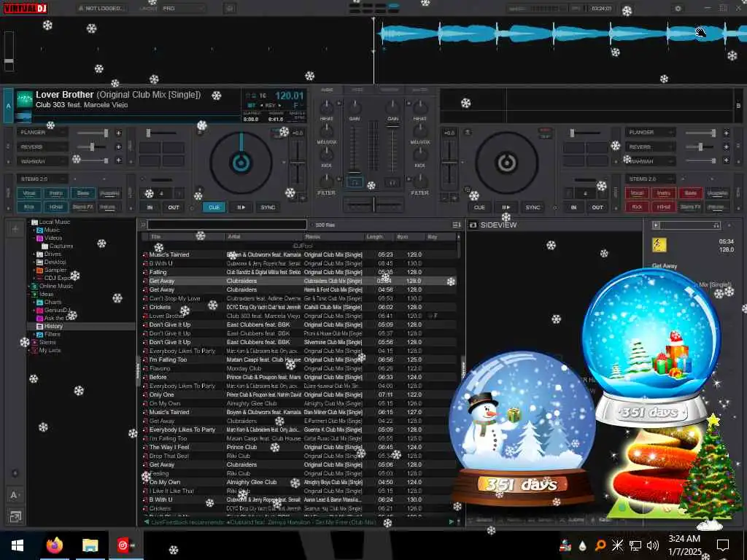Open the notification center icon
The width and height of the screenshot is (747, 560).
723,545
